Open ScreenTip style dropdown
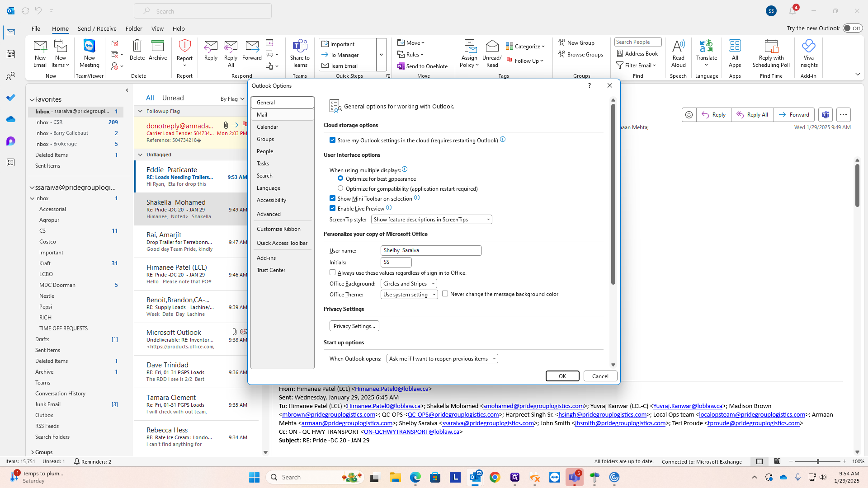Image resolution: width=868 pixels, height=488 pixels. click(x=431, y=220)
